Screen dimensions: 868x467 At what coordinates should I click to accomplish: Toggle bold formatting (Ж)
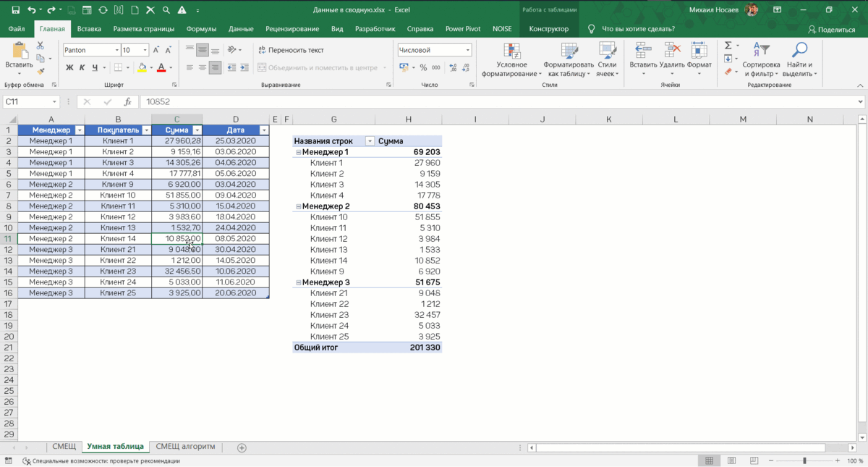coord(70,67)
